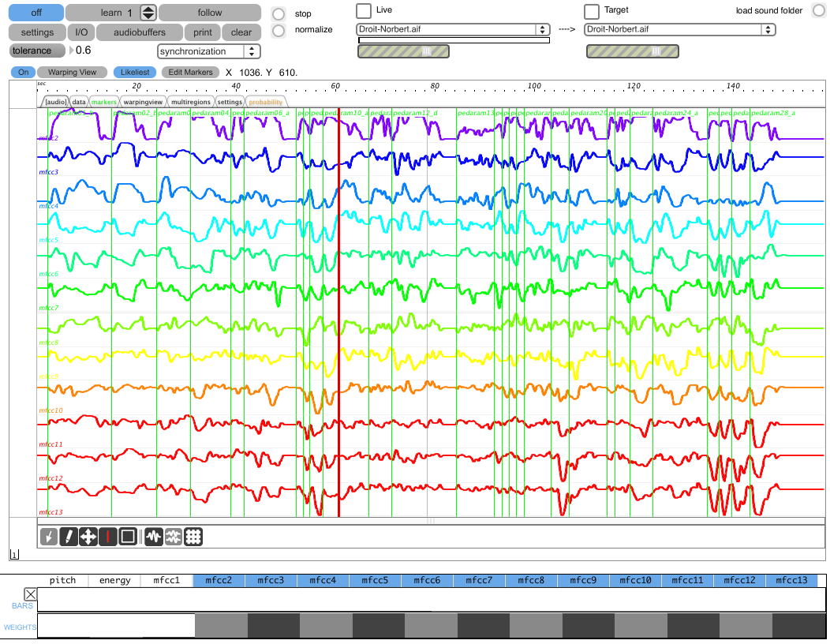Switch to the markers tab
The width and height of the screenshot is (830, 644).
pos(104,102)
